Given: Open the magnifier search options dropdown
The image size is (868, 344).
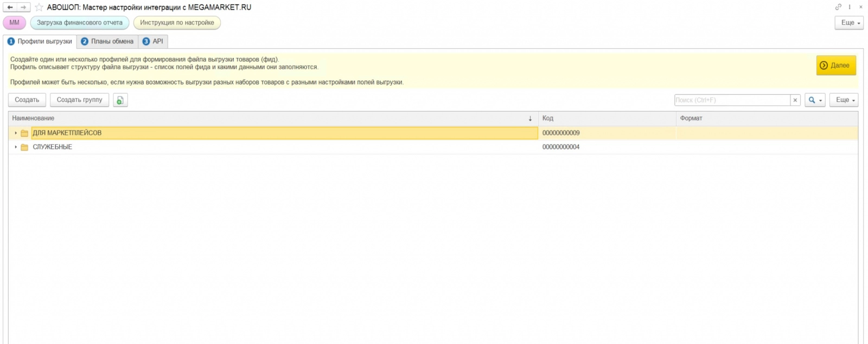Looking at the screenshot, I should click(815, 100).
